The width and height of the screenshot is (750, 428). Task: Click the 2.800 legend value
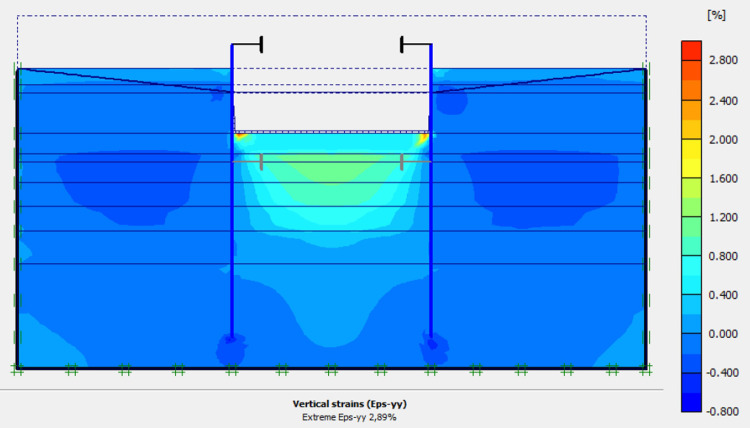click(x=723, y=60)
